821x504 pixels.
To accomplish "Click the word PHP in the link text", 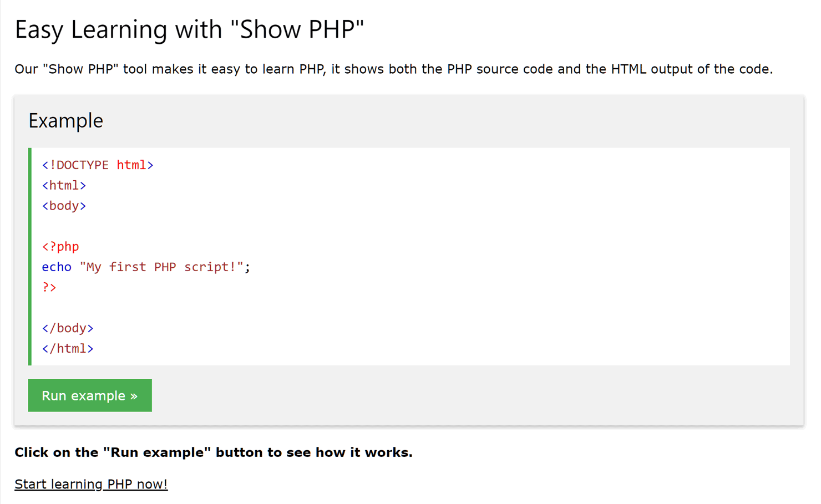I will [x=120, y=484].
